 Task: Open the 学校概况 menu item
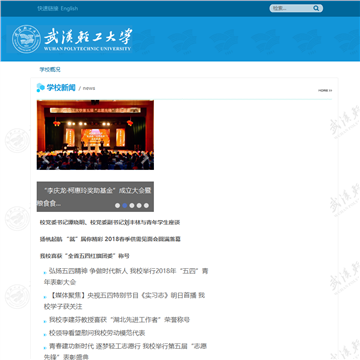[x=50, y=70]
